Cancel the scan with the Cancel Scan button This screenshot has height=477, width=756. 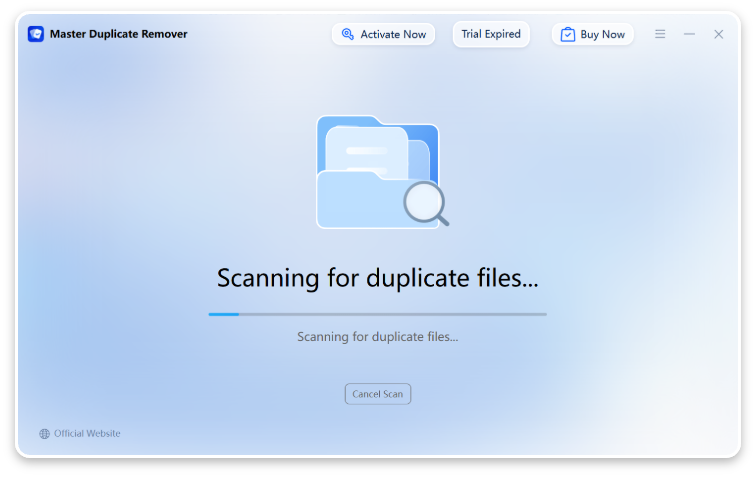point(378,394)
